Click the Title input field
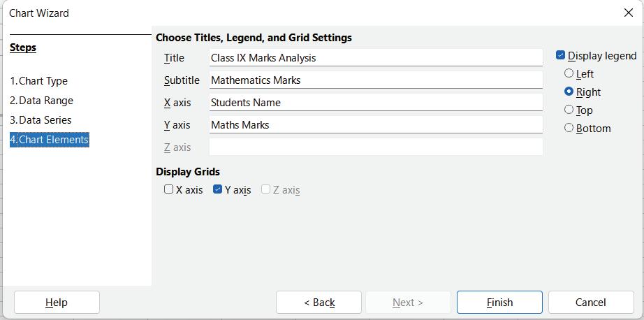Image resolution: width=644 pixels, height=320 pixels. tap(375, 58)
